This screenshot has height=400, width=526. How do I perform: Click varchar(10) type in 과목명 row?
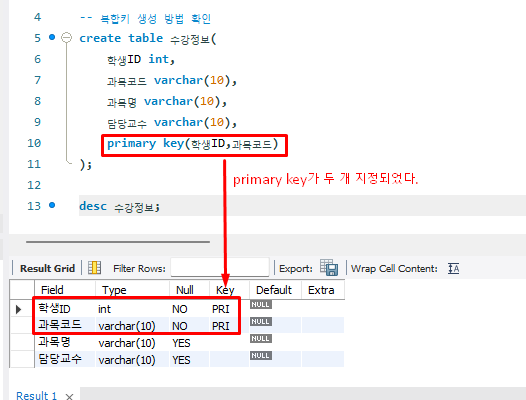(x=133, y=343)
